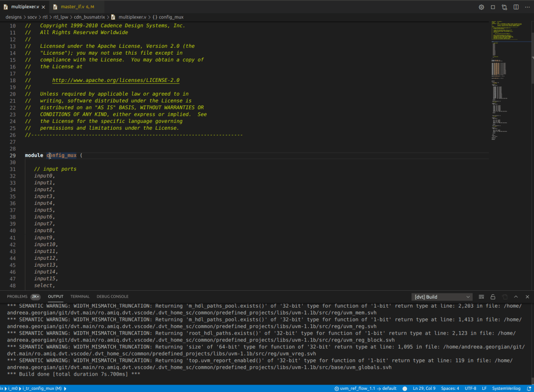The width and height of the screenshot is (534, 392).
Task: Switch to the TERMINAL panel tab
Action: tap(80, 296)
